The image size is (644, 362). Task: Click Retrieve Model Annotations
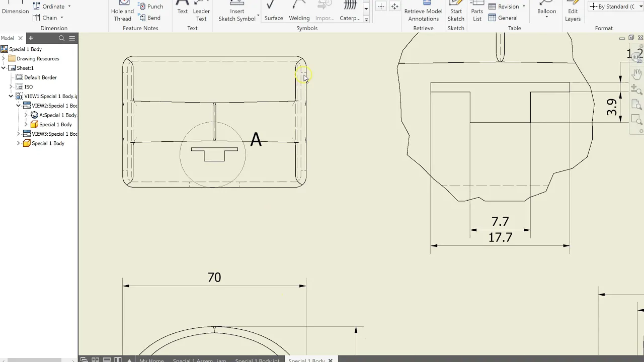click(x=423, y=11)
